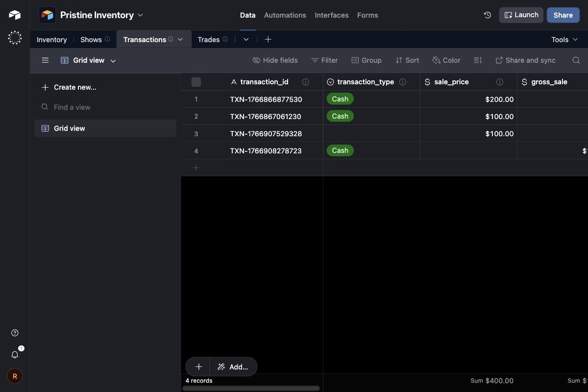This screenshot has height=392, width=588.
Task: Collapse the views sidebar hamburger icon
Action: (x=45, y=60)
